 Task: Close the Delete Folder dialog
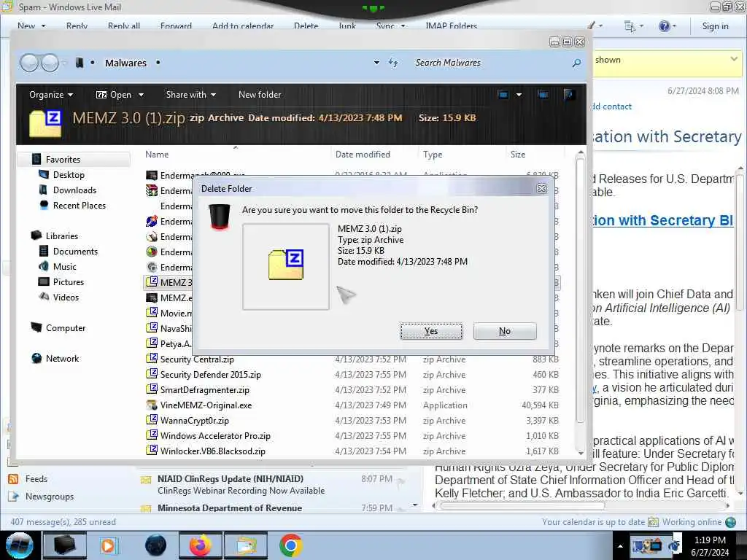[x=542, y=189]
